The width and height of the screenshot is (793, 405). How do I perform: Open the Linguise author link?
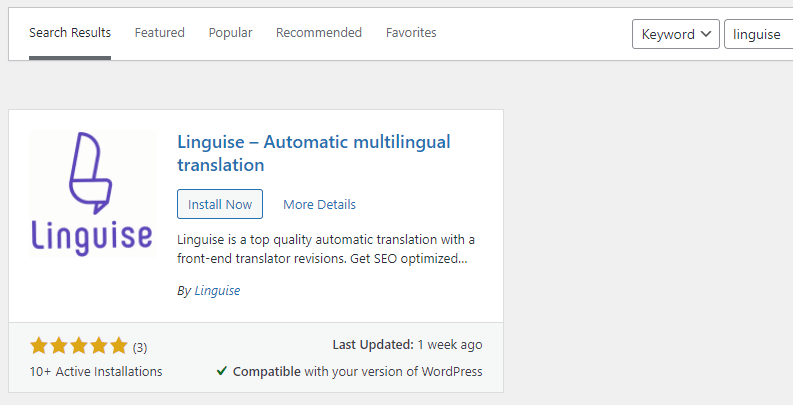(x=217, y=291)
